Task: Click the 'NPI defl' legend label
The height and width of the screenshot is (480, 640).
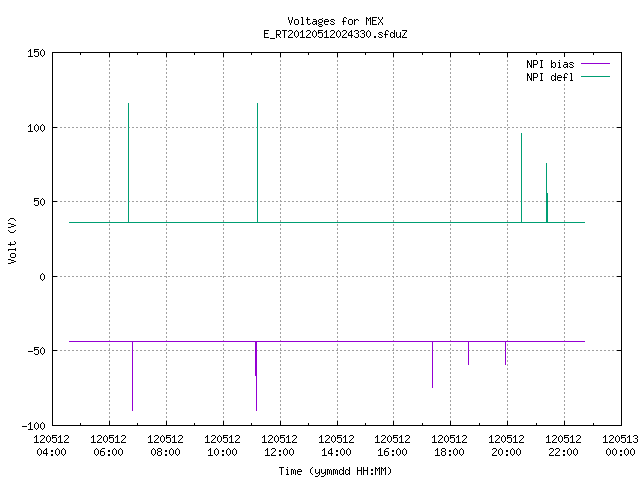Action: click(x=550, y=77)
